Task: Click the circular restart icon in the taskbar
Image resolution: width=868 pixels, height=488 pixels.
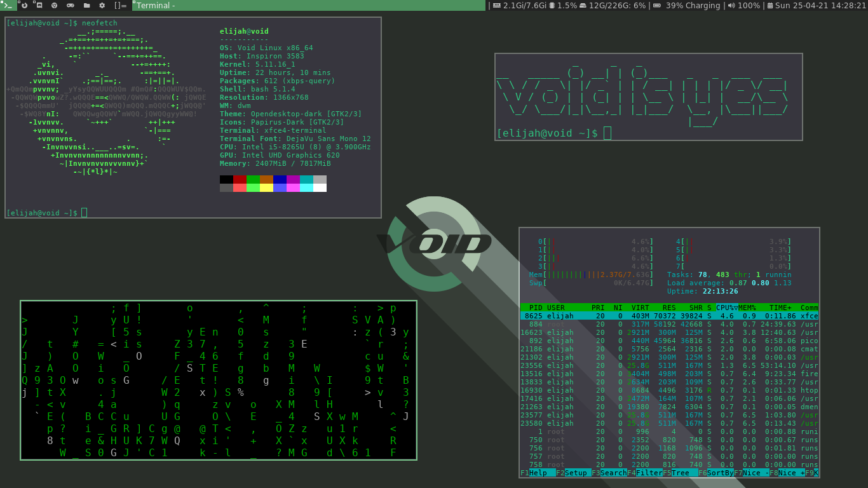Action: pyautogui.click(x=24, y=5)
